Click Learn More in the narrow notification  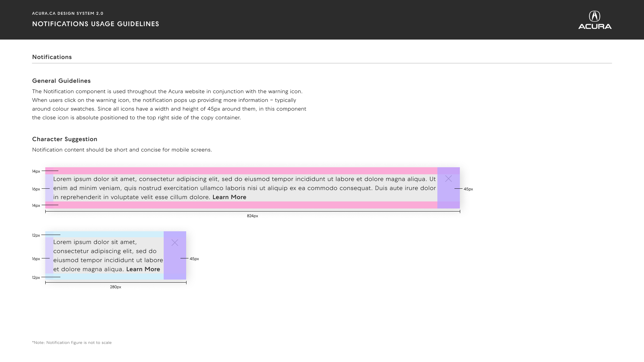click(x=143, y=269)
